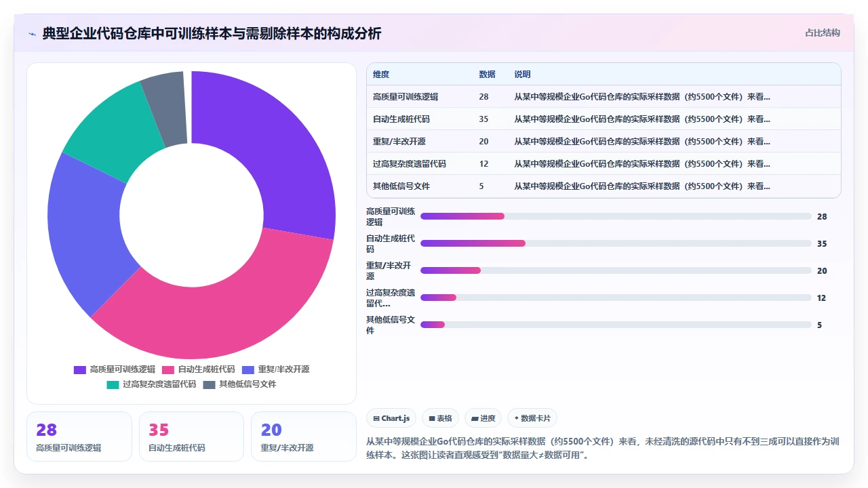Click the 其他低信号文件 progress bar

tap(616, 325)
